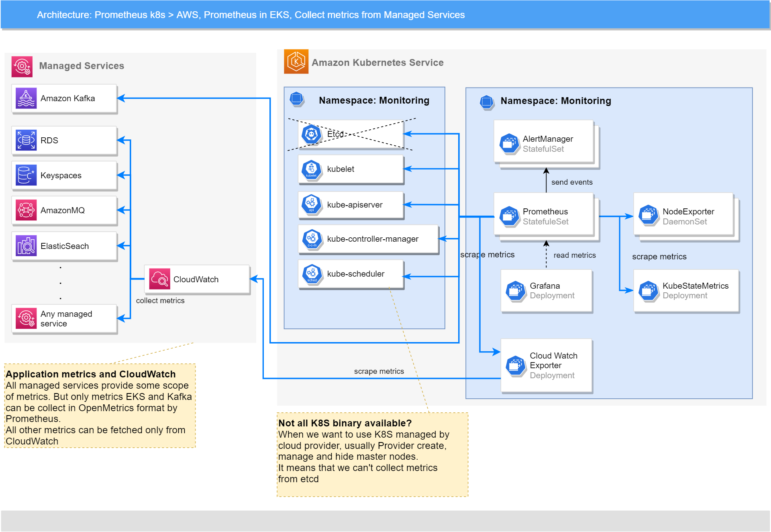Click the NodeExporter label

(688, 212)
